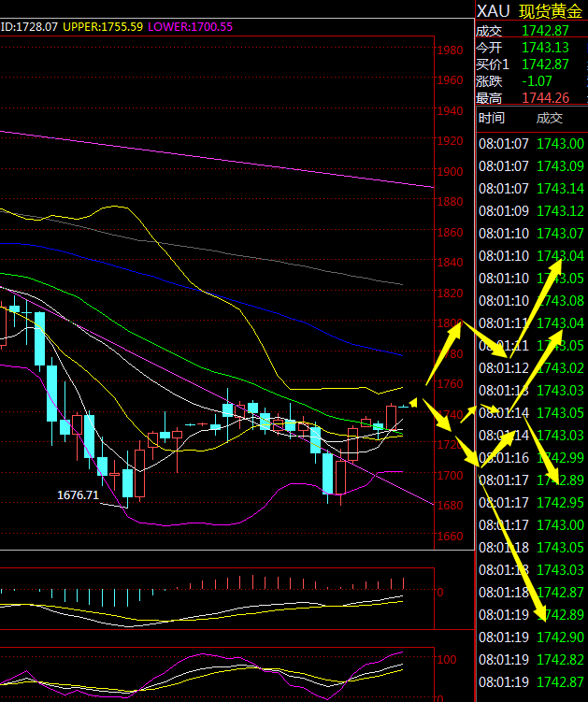588x702 pixels.
Task: Click the 1920 price axis label
Action: (x=450, y=141)
